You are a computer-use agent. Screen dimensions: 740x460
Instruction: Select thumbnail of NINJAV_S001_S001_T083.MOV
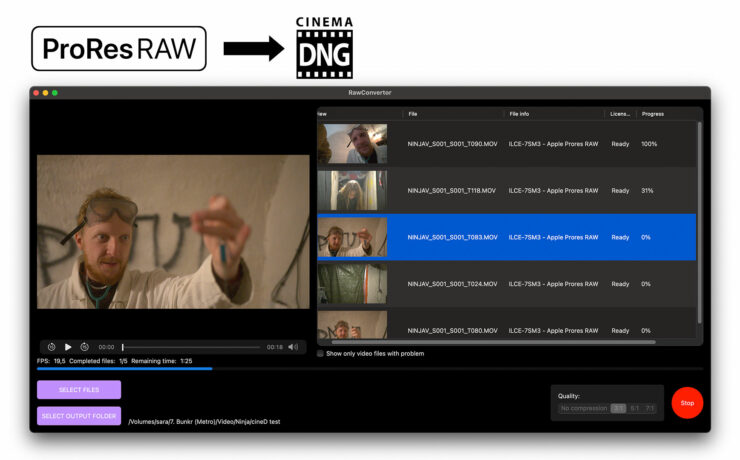pos(352,237)
